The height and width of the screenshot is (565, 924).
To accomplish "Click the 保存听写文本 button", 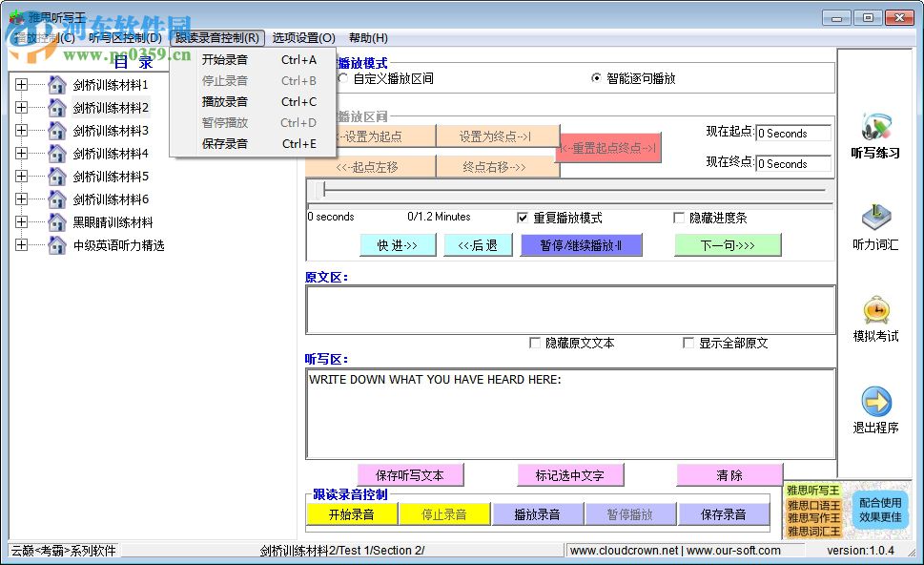I will coord(413,474).
